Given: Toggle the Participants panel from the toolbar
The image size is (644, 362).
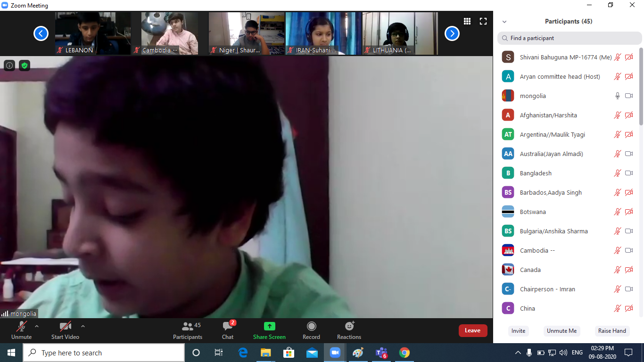Looking at the screenshot, I should (188, 327).
